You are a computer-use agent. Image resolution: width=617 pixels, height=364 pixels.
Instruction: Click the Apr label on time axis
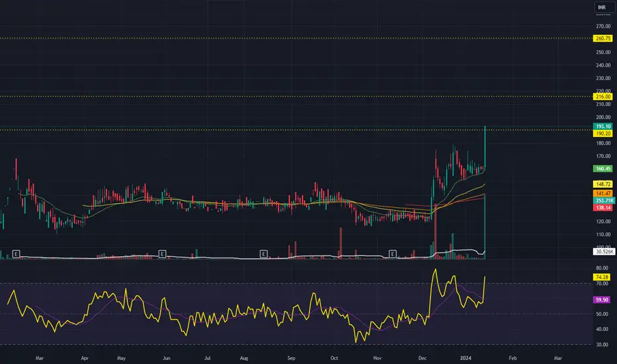click(x=85, y=358)
